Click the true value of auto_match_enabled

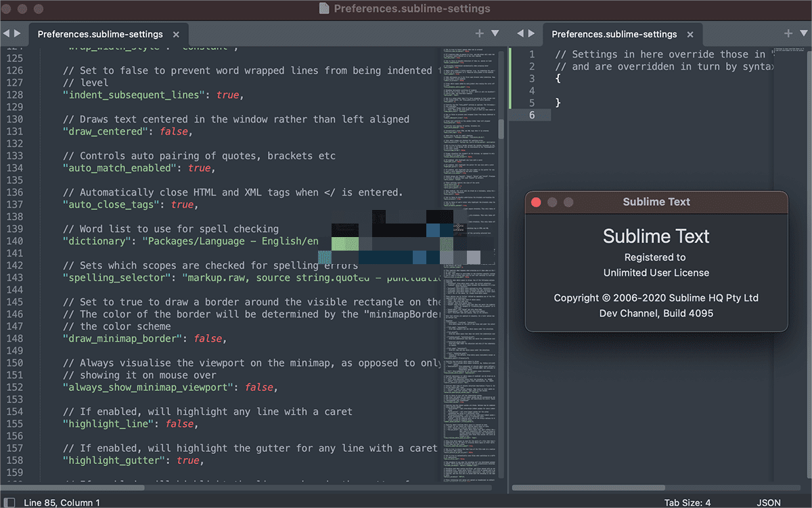click(x=200, y=168)
